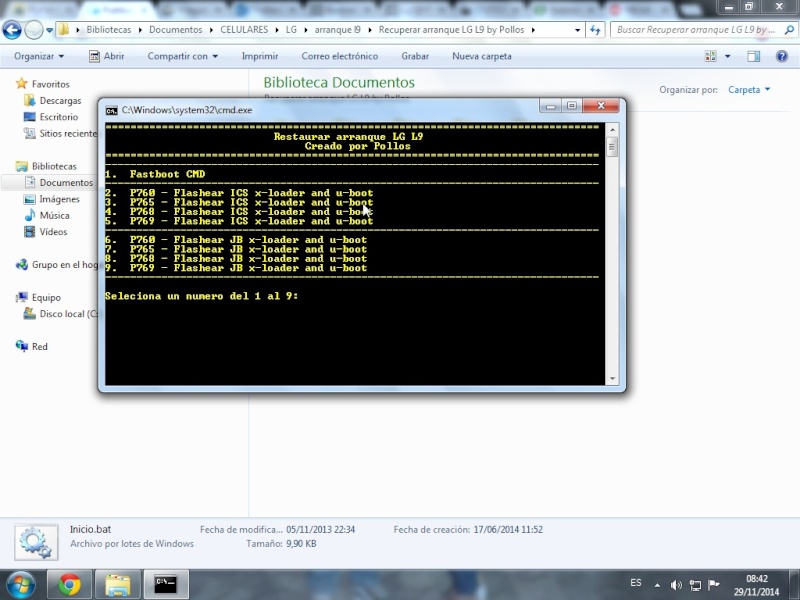Click the Explorer forward navigation arrow
Viewport: 800px width, 600px height.
click(34, 30)
